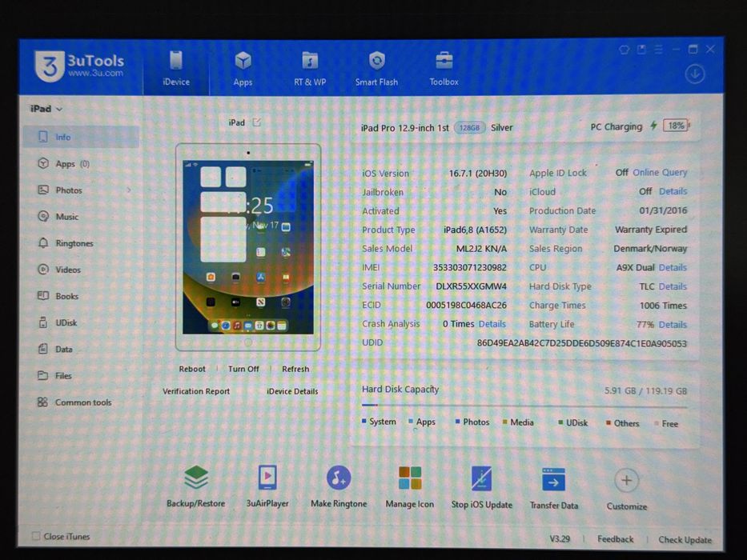The image size is (747, 560).
Task: Click the iPad screen preview thumbnail
Action: tap(248, 247)
